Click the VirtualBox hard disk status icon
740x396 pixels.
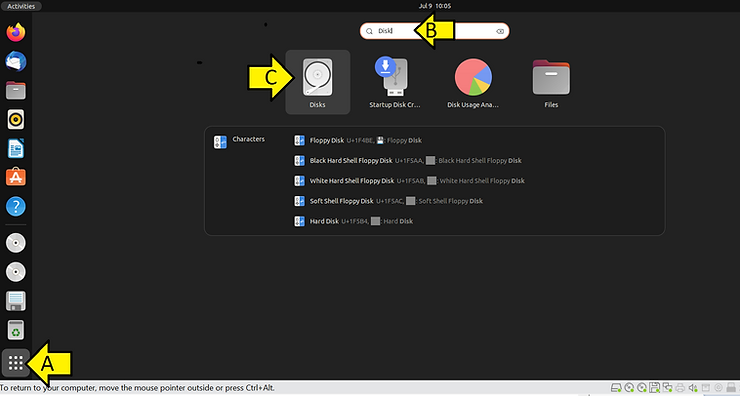[616, 388]
